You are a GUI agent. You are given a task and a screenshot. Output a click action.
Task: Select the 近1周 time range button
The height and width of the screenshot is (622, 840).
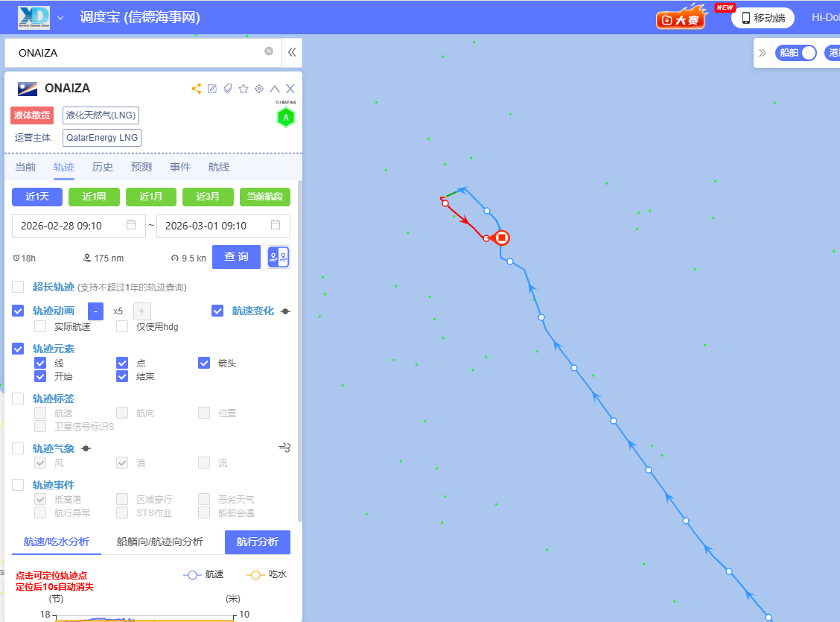pyautogui.click(x=95, y=197)
